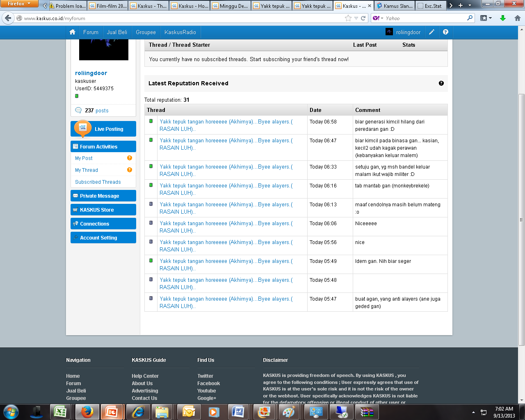The height and width of the screenshot is (420, 525).
Task: Open Jual Beli in blue navbar
Action: pyautogui.click(x=117, y=32)
